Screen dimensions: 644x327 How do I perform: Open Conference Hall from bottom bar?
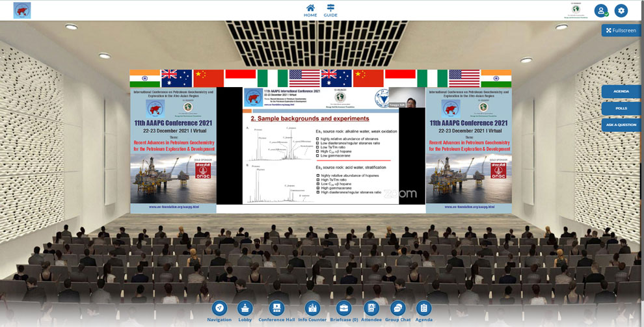276,311
